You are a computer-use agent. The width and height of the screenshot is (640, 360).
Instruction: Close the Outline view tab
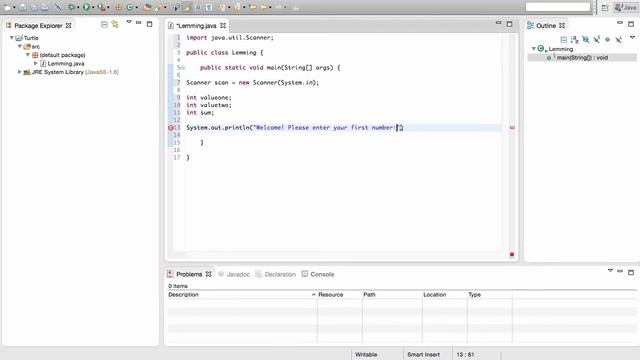click(562, 25)
